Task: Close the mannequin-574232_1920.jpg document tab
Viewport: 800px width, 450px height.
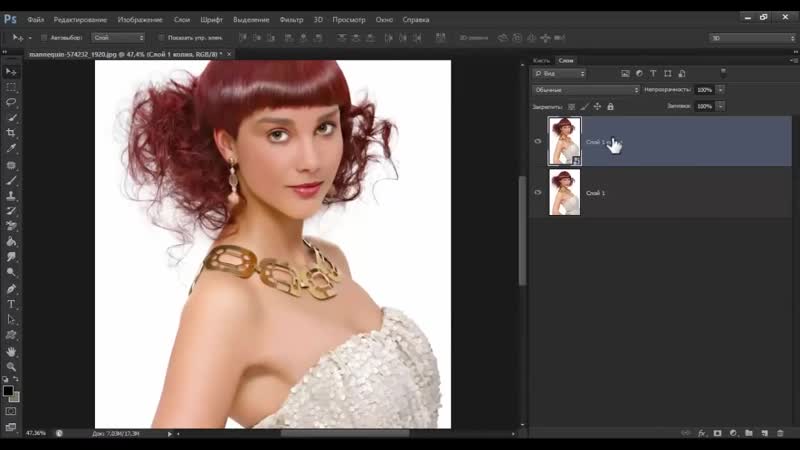Action: pos(229,54)
